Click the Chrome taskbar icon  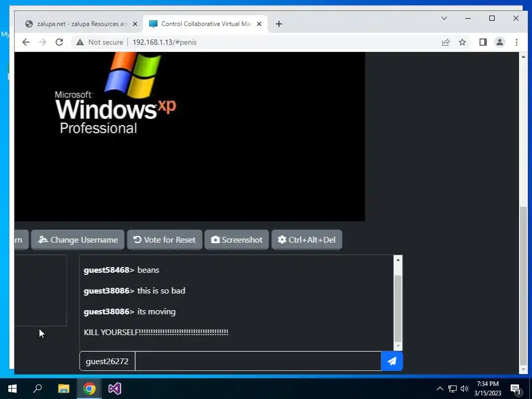tap(89, 389)
